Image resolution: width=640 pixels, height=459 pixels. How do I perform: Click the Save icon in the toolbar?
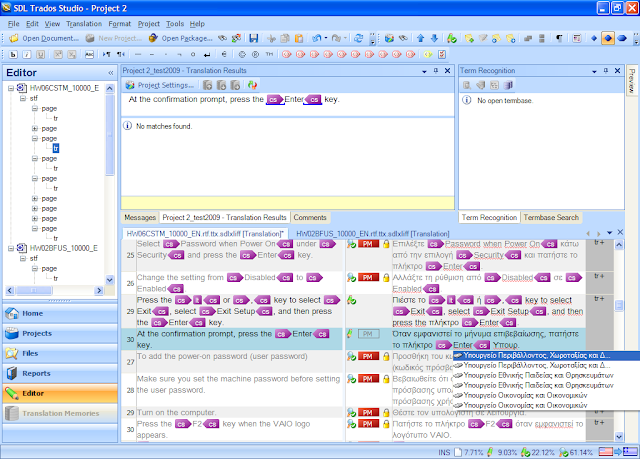click(x=253, y=38)
